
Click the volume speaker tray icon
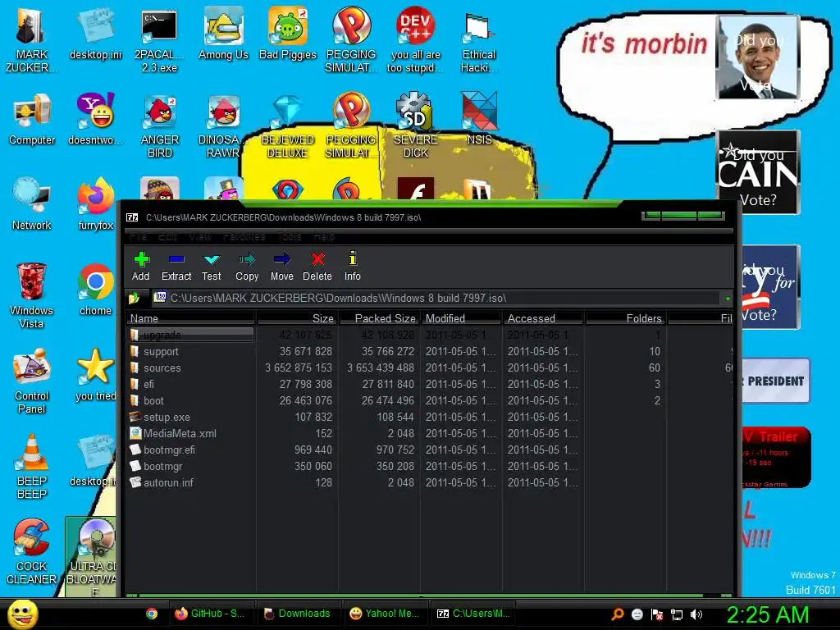click(696, 614)
